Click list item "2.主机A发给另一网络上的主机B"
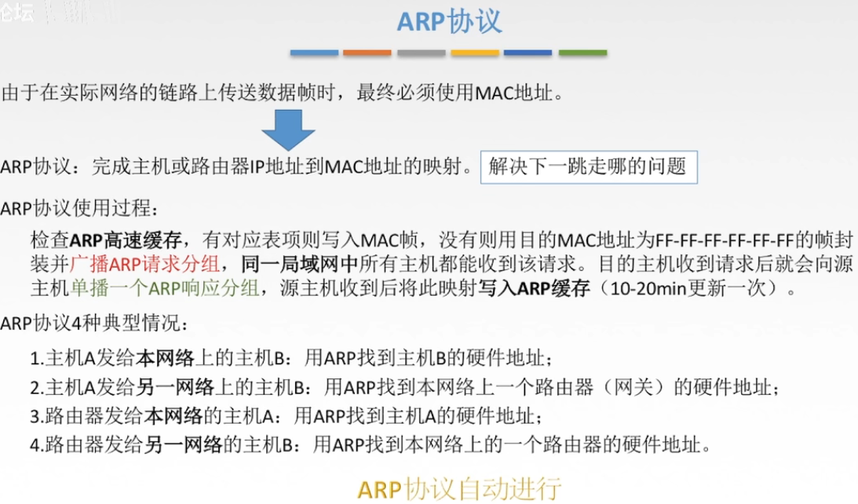Screen dimensions: 858x504 [167, 388]
